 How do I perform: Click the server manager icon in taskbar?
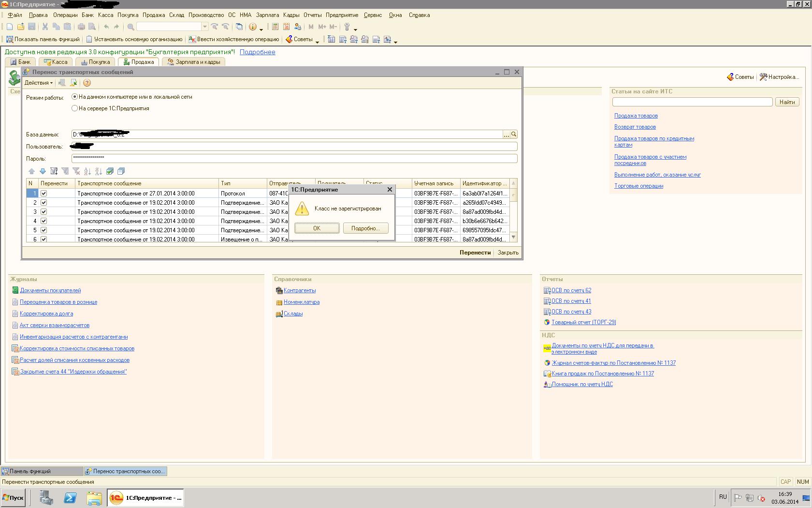(x=46, y=497)
